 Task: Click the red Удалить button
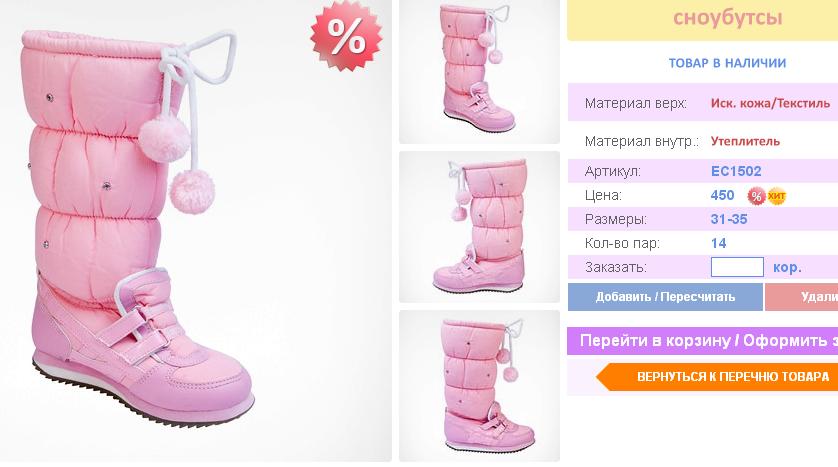pos(802,297)
